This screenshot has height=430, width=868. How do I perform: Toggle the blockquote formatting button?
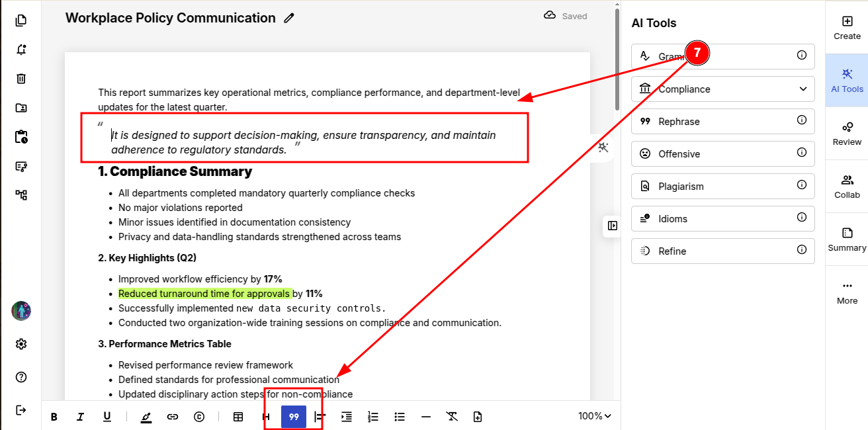click(x=294, y=417)
